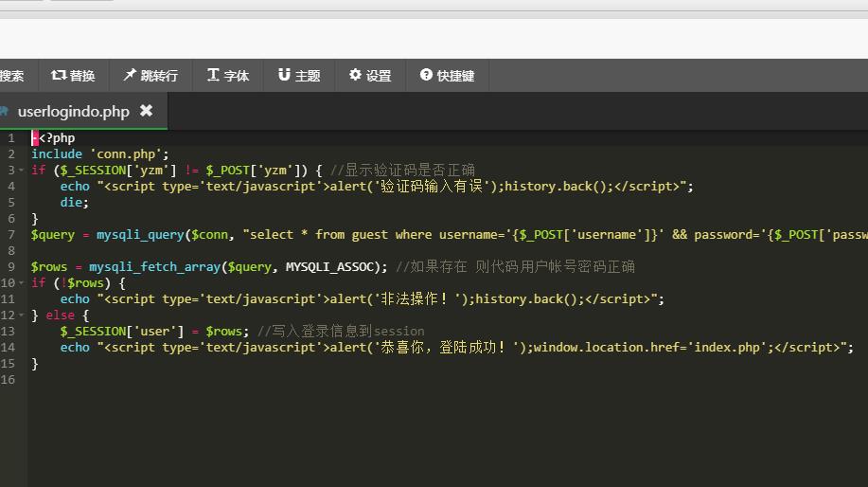This screenshot has height=487, width=868.
Task: Click the 'else' keyword on line 12
Action: (60, 316)
